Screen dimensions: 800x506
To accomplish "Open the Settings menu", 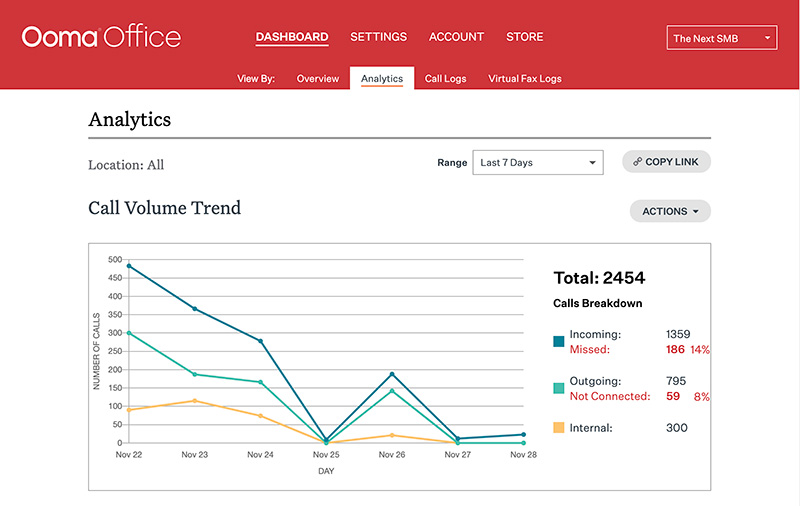I will coord(378,38).
